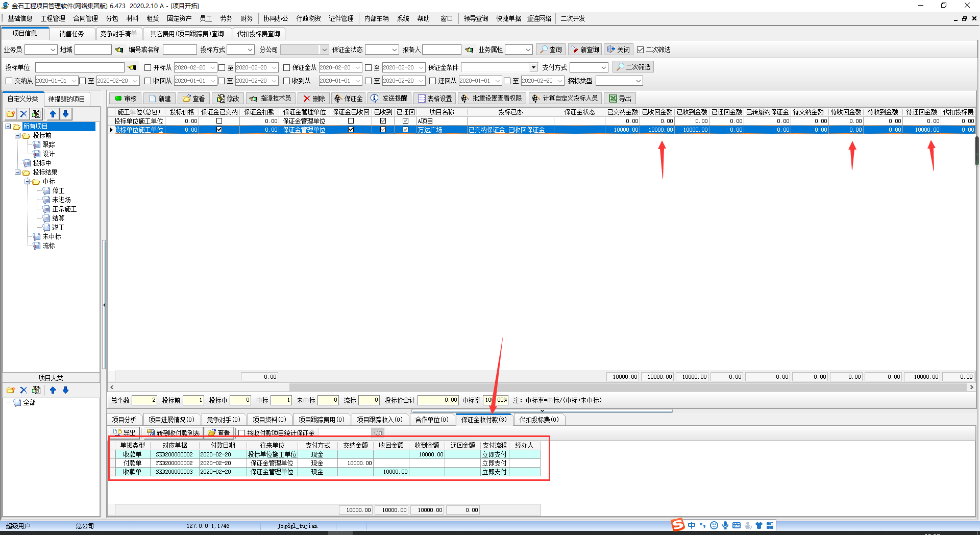Check 按收付款项目统计保证金 option
980x535 pixels.
242,433
